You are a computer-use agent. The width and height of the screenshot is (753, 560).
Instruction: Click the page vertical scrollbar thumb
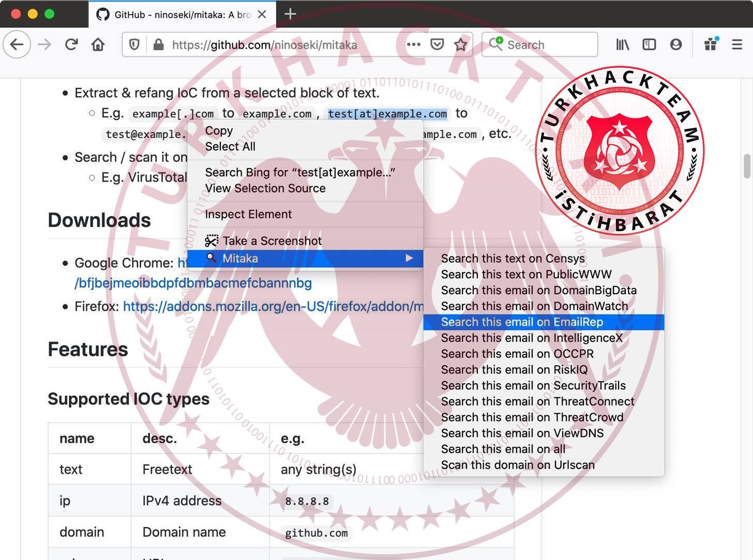747,166
